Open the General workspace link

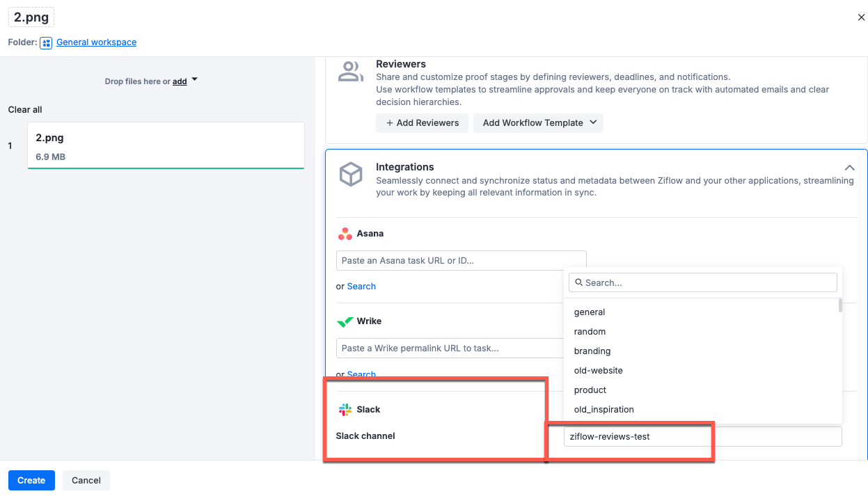[96, 42]
